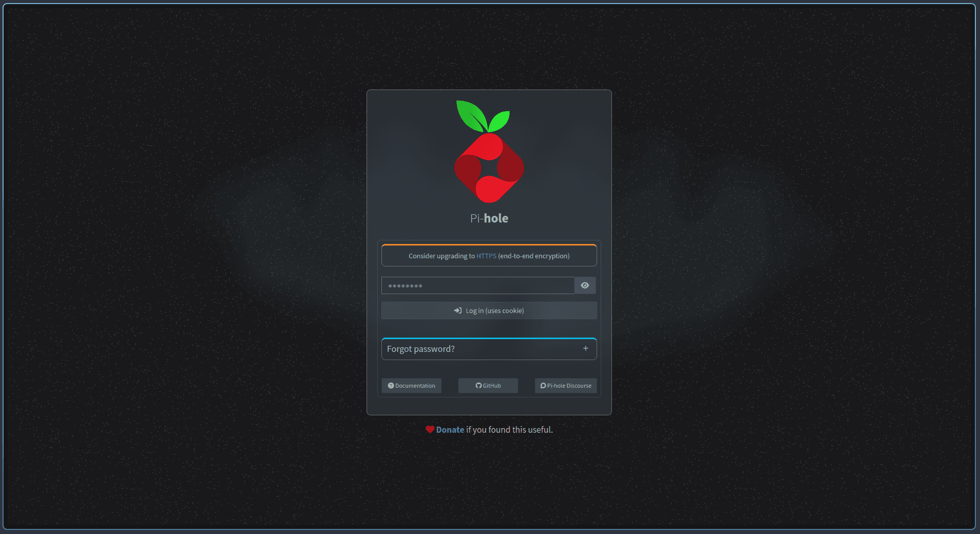This screenshot has height=534, width=980.
Task: Open the GitHub button
Action: (488, 386)
